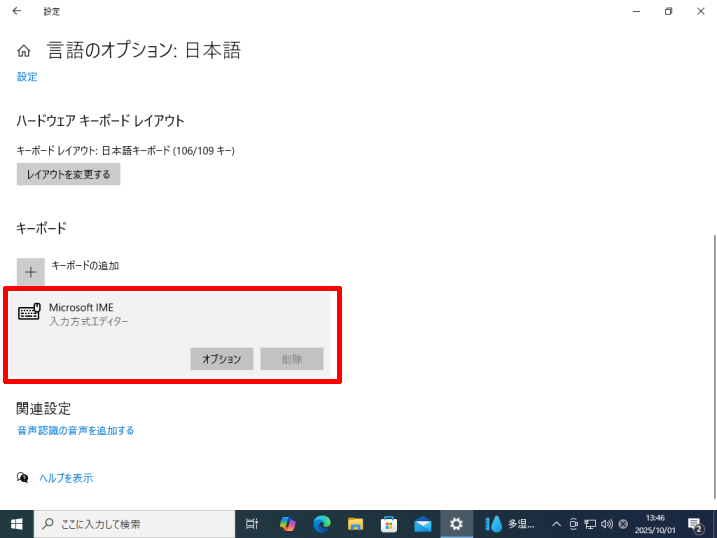The width and height of the screenshot is (717, 538).
Task: Click the ヘルプを表示 link
Action: point(66,478)
